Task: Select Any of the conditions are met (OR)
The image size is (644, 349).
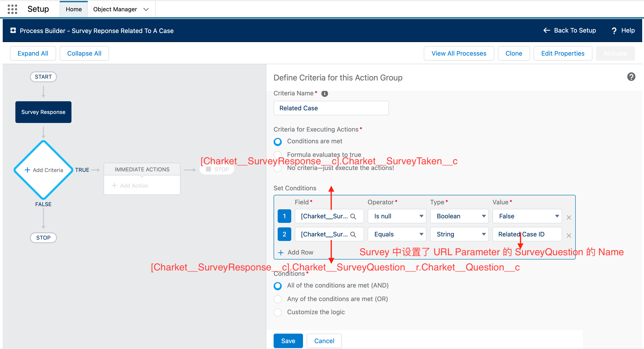Action: click(278, 299)
